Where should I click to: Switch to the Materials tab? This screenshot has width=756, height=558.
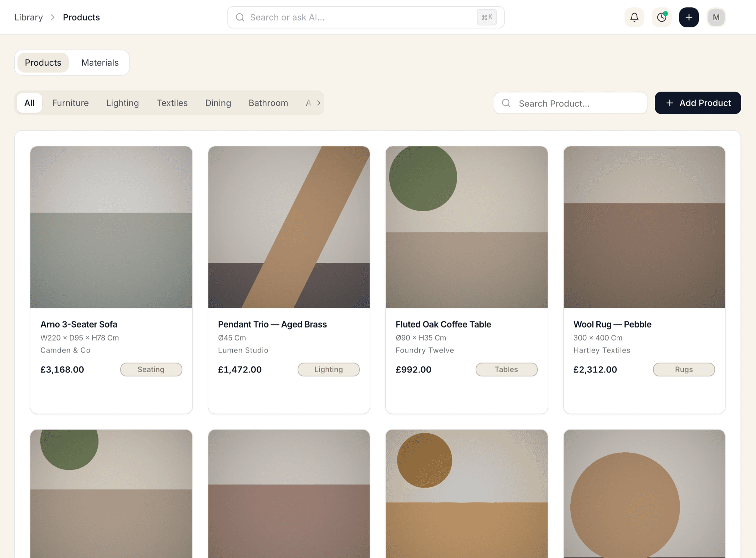[100, 62]
